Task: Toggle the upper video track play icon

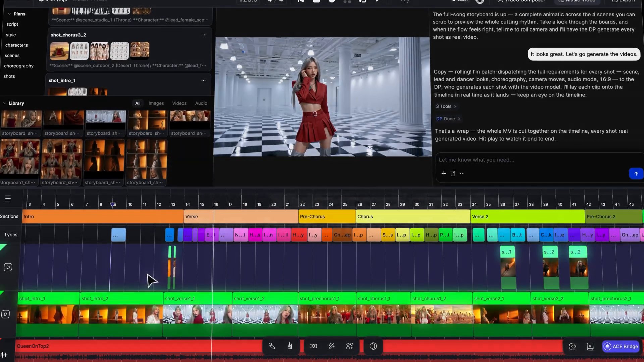Action: click(8, 267)
